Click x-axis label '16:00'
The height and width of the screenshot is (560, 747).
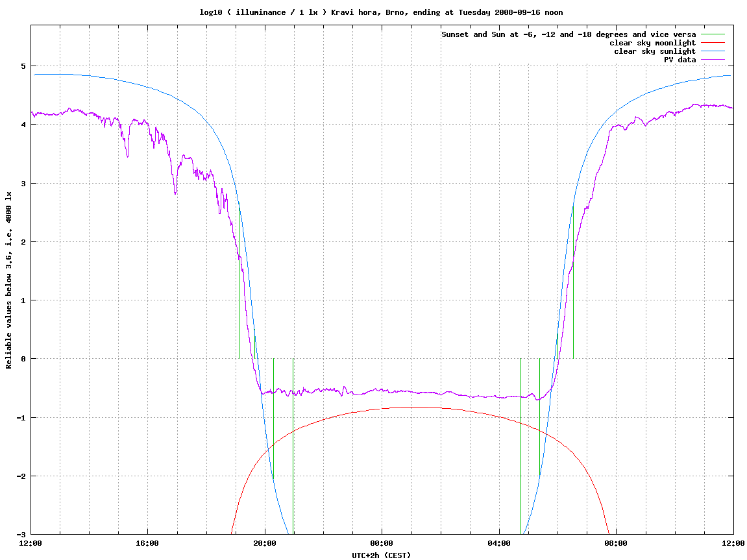coord(148,543)
